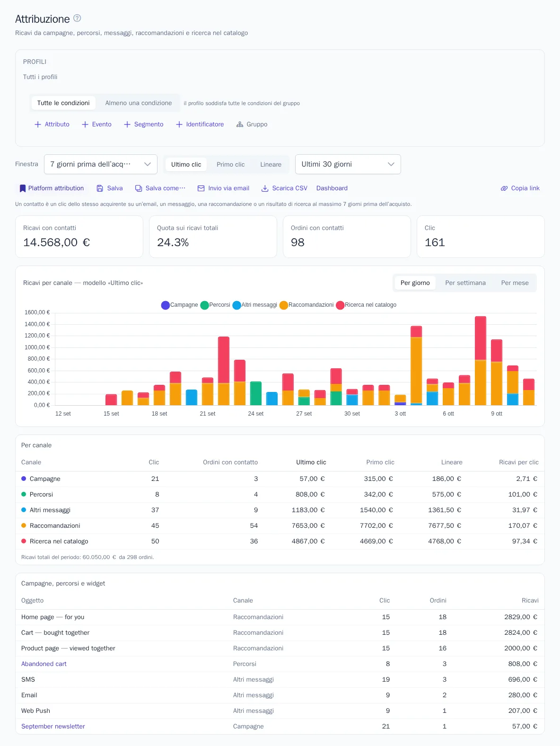This screenshot has height=746, width=560.
Task: Toggle Ricerca nel catalogo legend swatch
Action: click(340, 305)
